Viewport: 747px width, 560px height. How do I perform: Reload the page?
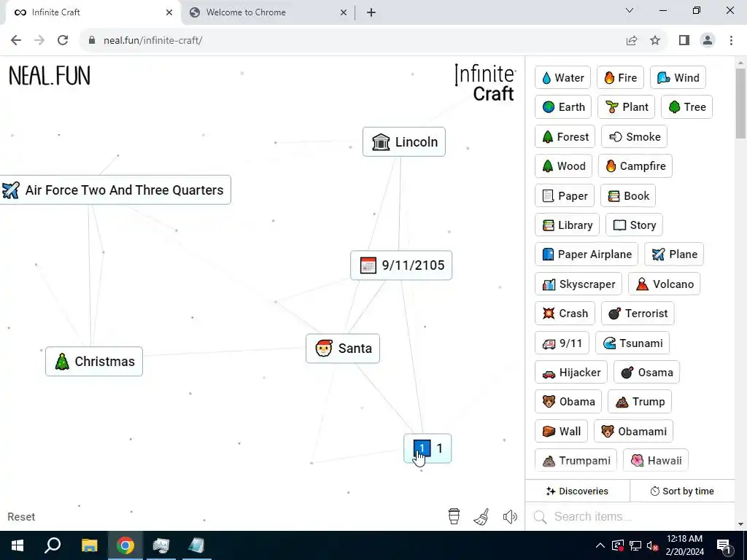click(63, 40)
